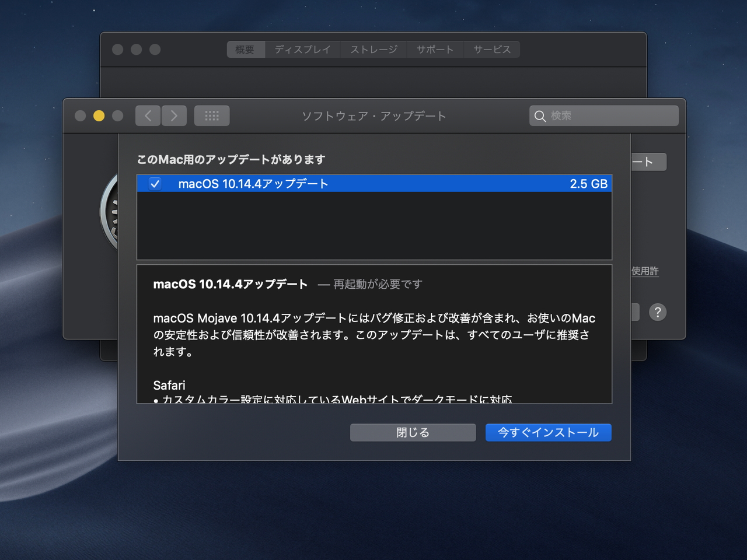Click the back navigation arrow
Screen dimensions: 747x560
click(148, 116)
